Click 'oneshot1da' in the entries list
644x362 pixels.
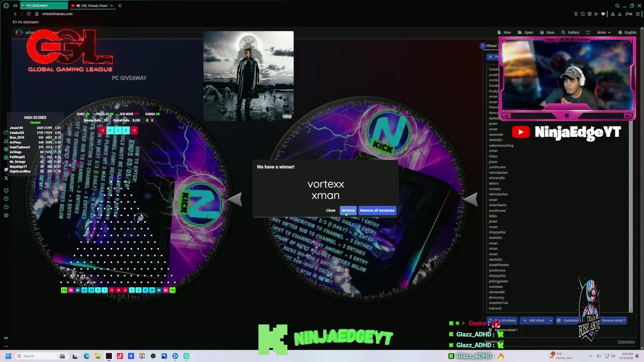tap(498, 303)
